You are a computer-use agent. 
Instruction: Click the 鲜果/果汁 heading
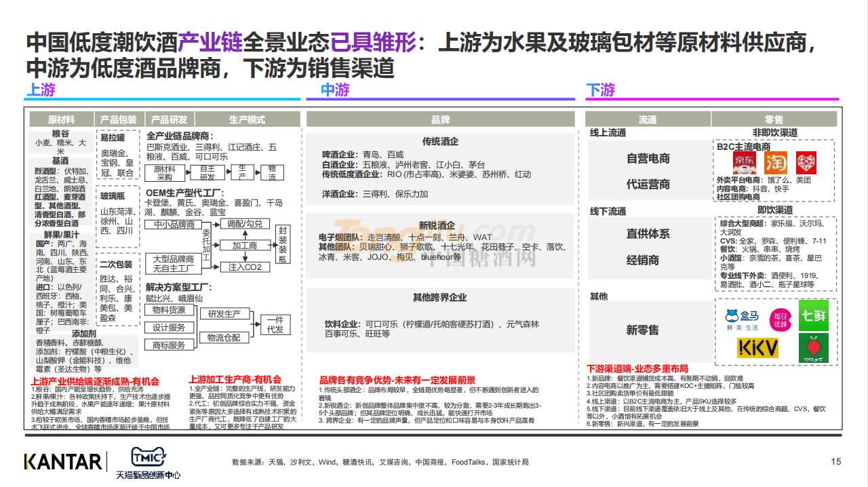[x=60, y=234]
